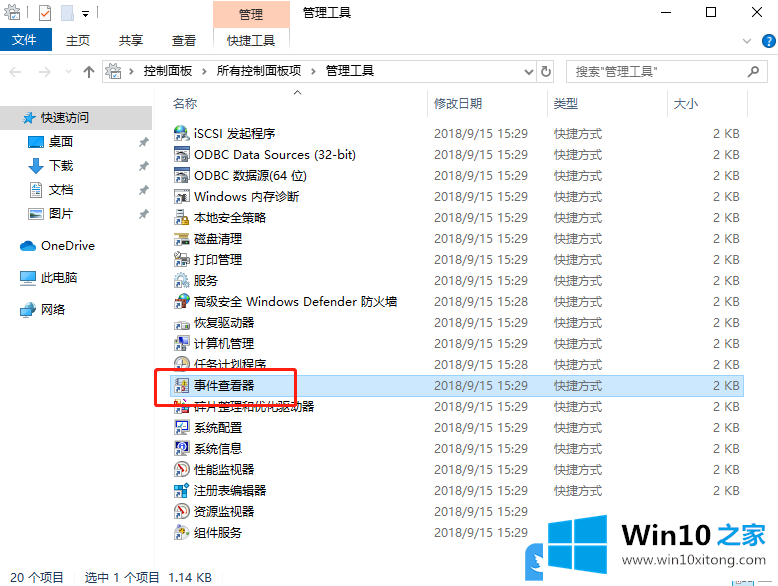The width and height of the screenshot is (778, 586).
Task: Click the 系统信息 icon
Action: [x=182, y=449]
